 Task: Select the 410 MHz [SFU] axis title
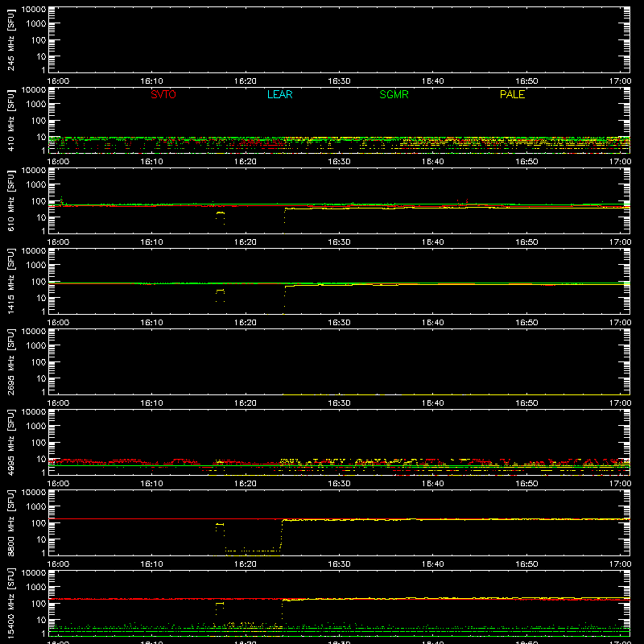pyautogui.click(x=11, y=120)
